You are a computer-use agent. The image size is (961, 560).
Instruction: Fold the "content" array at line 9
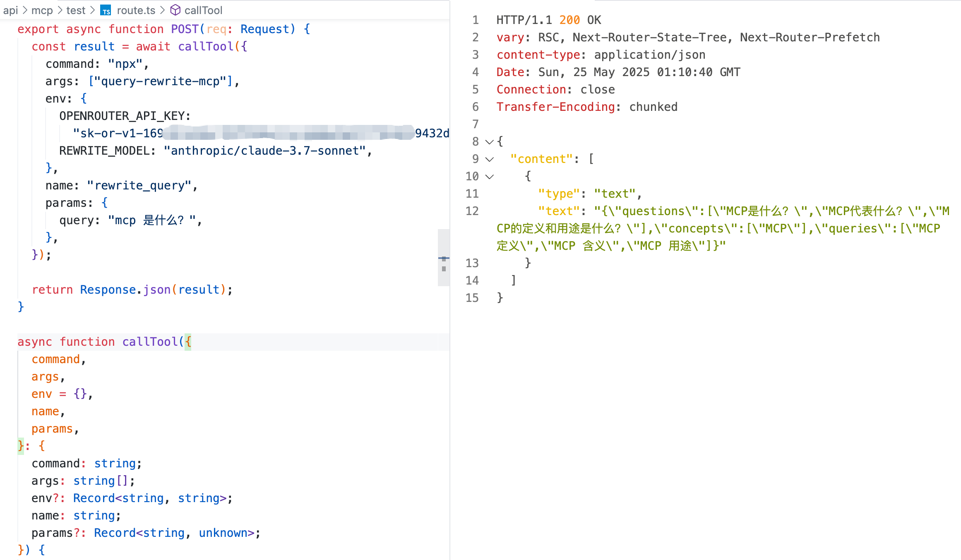(x=490, y=159)
